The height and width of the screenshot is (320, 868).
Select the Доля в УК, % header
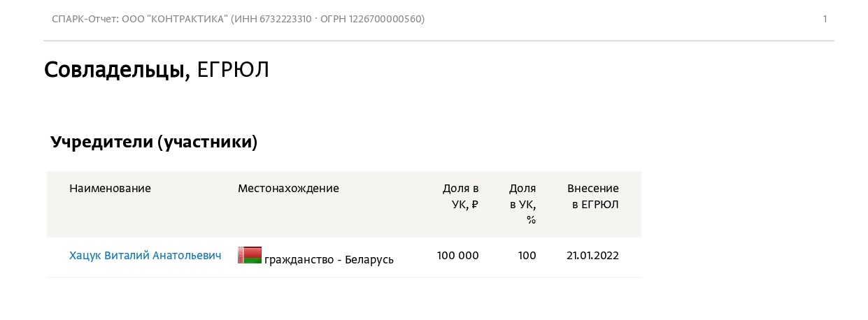tap(522, 204)
